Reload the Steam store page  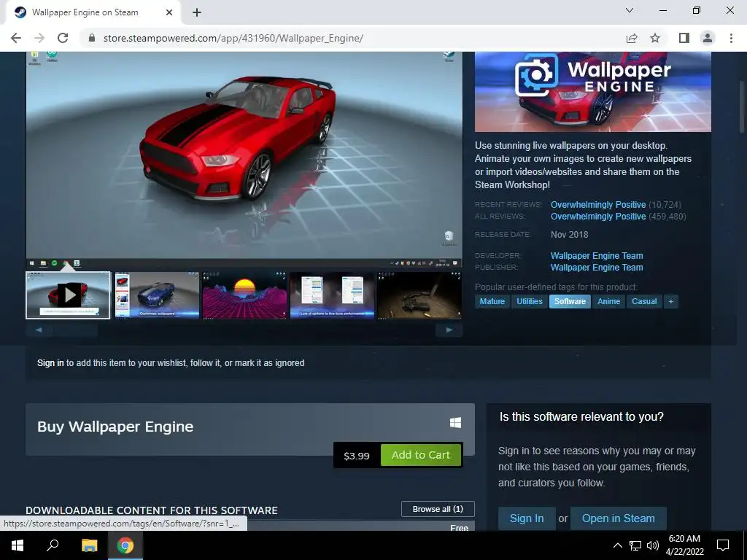63,38
